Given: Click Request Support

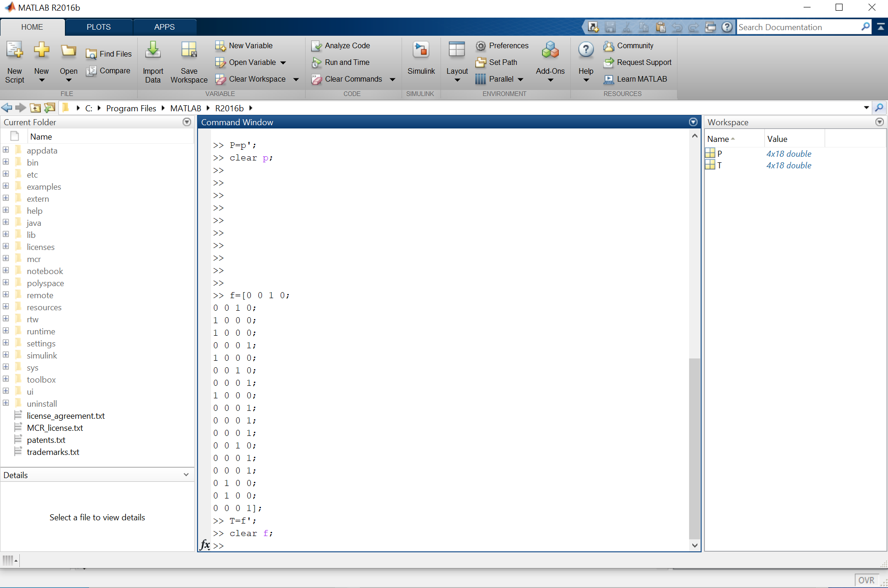Looking at the screenshot, I should (x=638, y=62).
